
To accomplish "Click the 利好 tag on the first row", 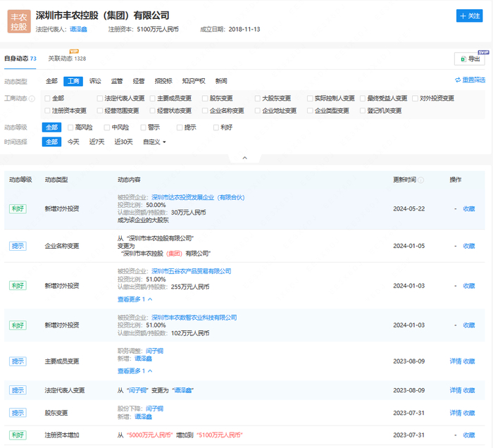I will (x=18, y=209).
